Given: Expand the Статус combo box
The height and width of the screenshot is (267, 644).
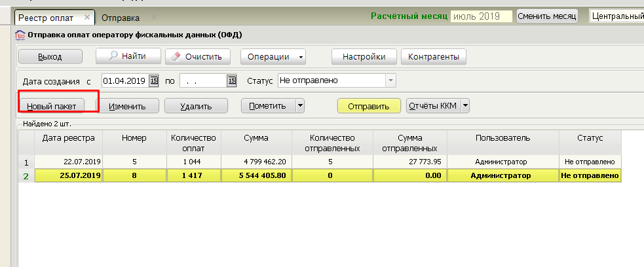Looking at the screenshot, I should [x=390, y=80].
